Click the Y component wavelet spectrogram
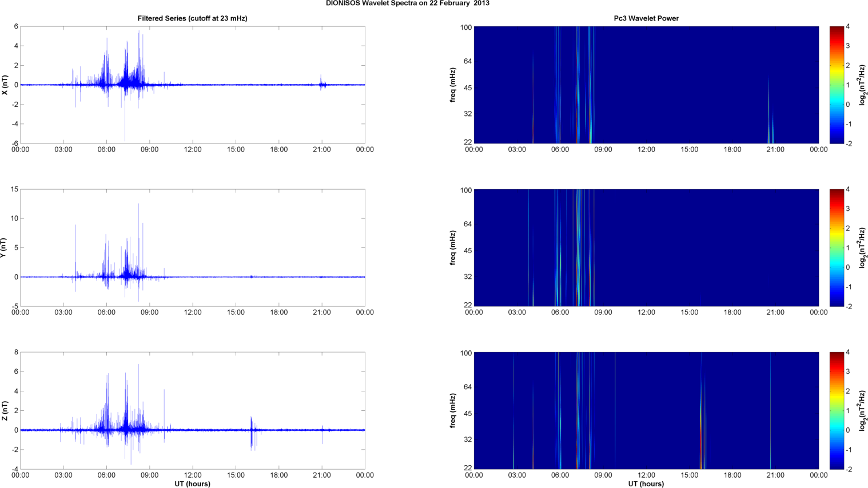The width and height of the screenshot is (868, 488). click(x=646, y=248)
